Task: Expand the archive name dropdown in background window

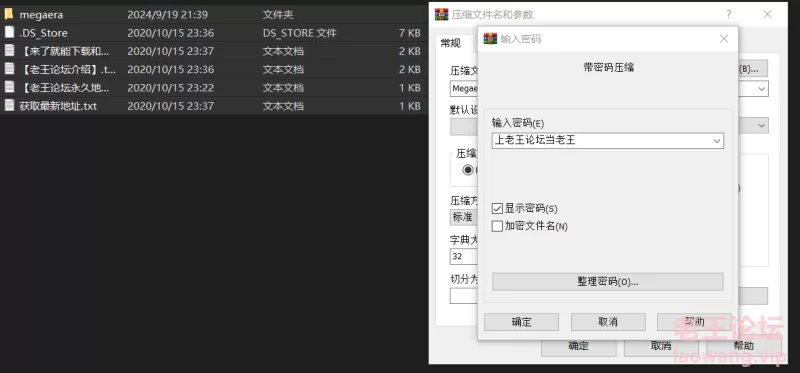Action: [762, 89]
